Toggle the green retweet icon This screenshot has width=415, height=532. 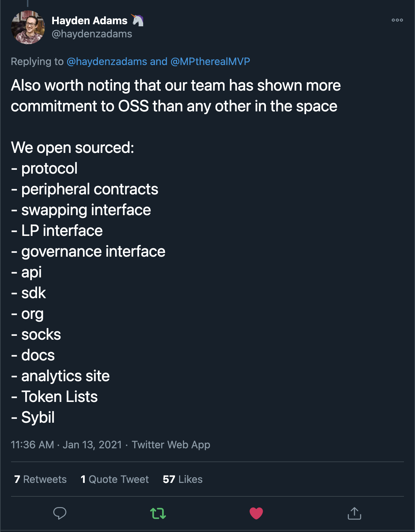pos(158,513)
